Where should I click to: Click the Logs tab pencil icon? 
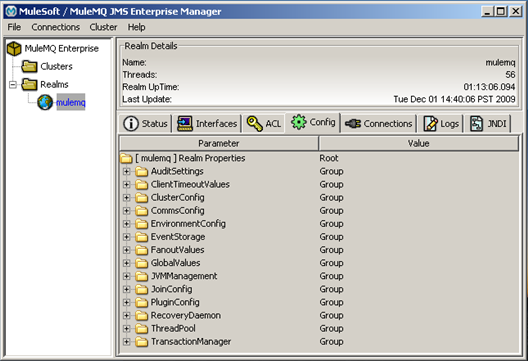tap(430, 124)
